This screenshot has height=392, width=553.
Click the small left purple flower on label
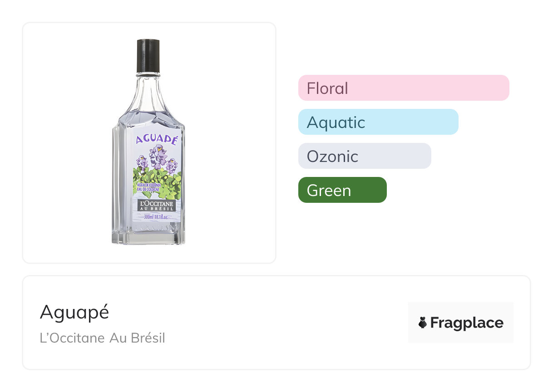tap(142, 162)
